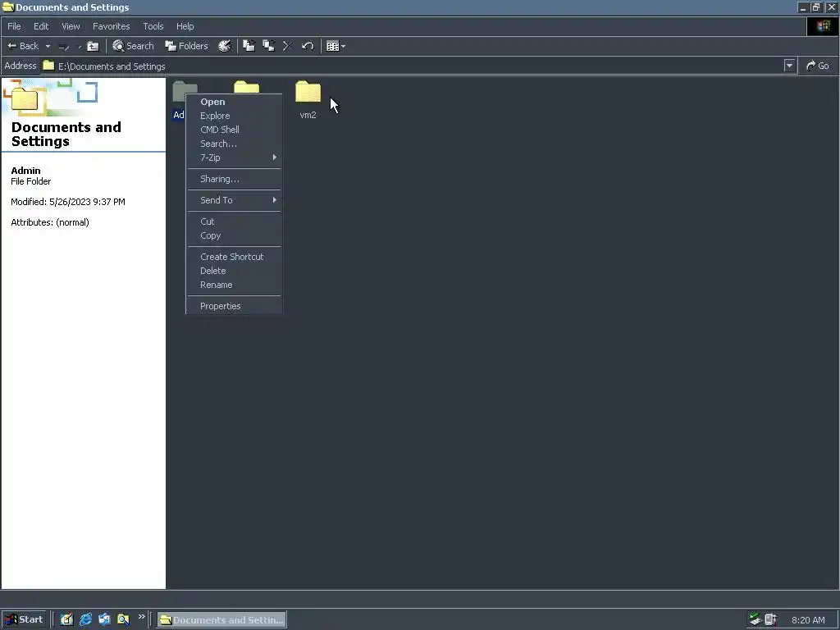Click the window title bar folder icon
Viewport: 840px width, 630px height.
7,7
